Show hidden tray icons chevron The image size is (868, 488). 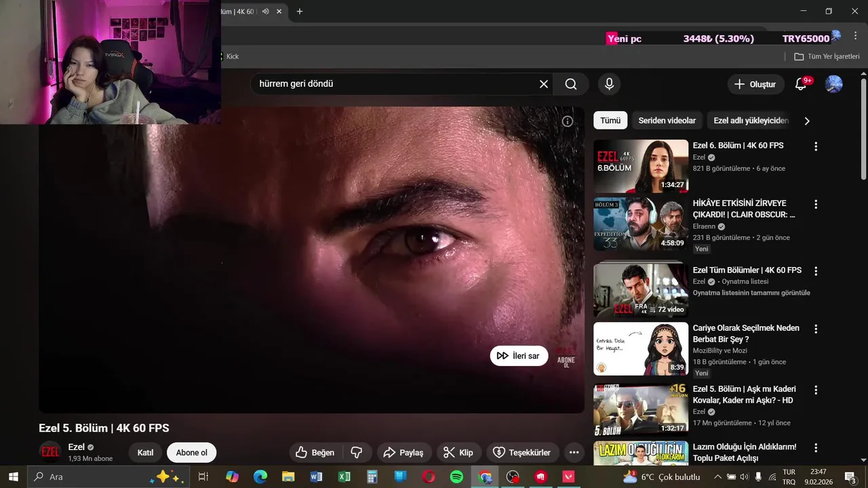tap(717, 476)
